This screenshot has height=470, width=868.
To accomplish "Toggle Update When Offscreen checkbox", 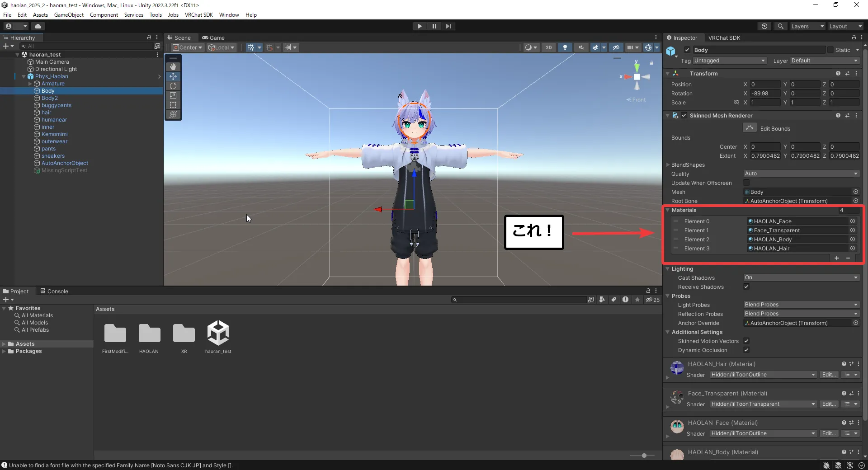I will point(746,183).
